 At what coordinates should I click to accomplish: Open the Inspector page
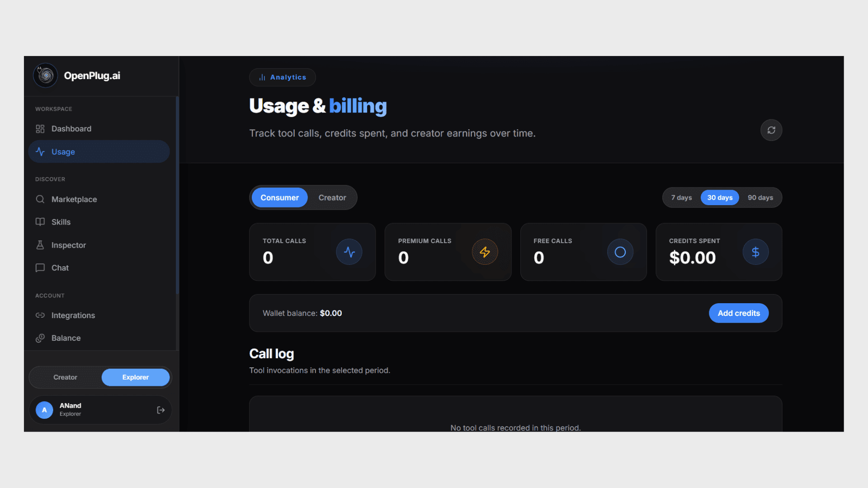click(99, 245)
